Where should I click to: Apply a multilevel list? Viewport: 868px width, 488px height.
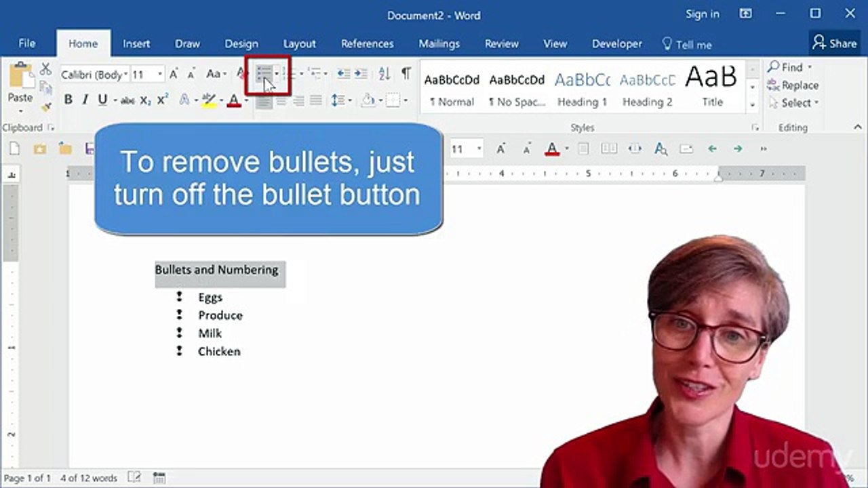pos(315,74)
